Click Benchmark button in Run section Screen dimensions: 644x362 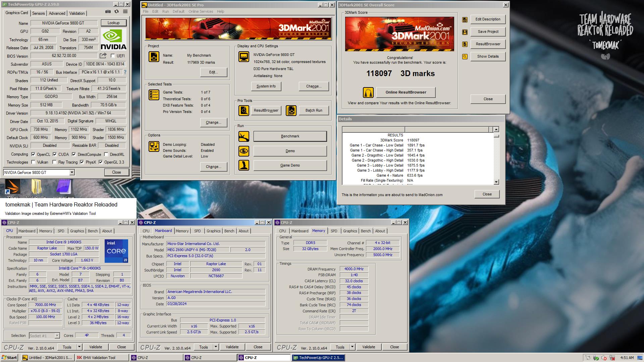point(290,136)
